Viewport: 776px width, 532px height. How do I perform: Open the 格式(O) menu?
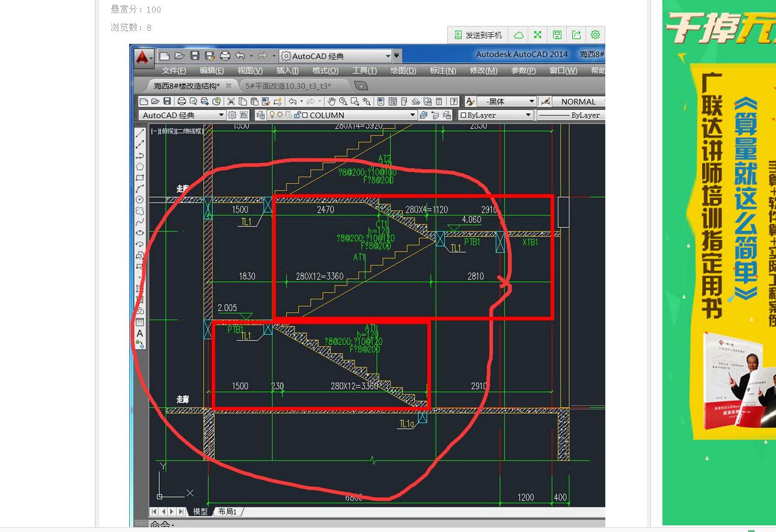(325, 70)
